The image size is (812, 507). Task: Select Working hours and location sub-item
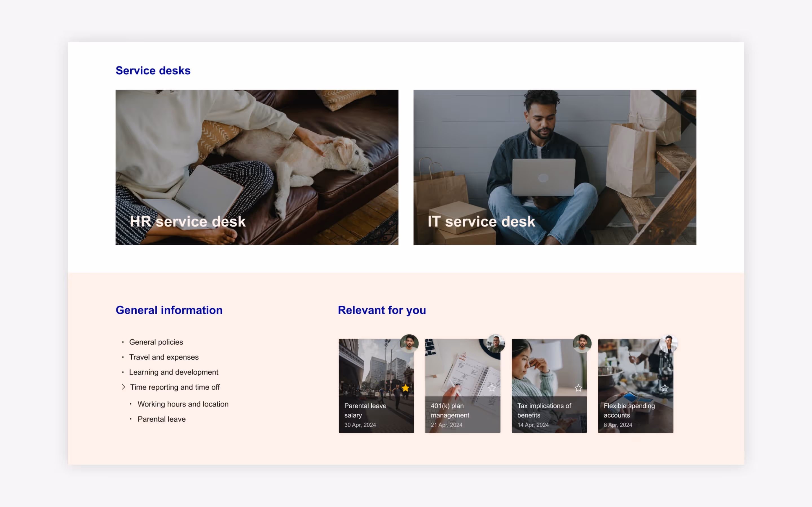(183, 404)
